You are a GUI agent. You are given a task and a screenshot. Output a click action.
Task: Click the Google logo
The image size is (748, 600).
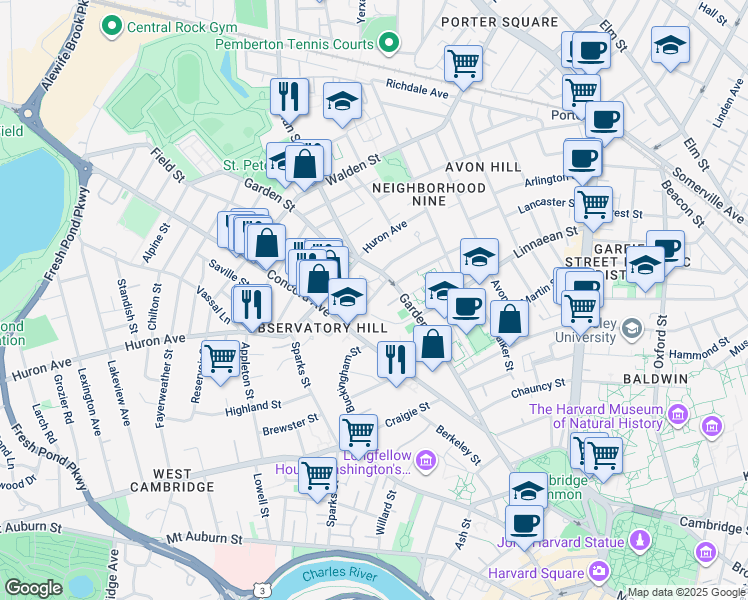[x=34, y=589]
